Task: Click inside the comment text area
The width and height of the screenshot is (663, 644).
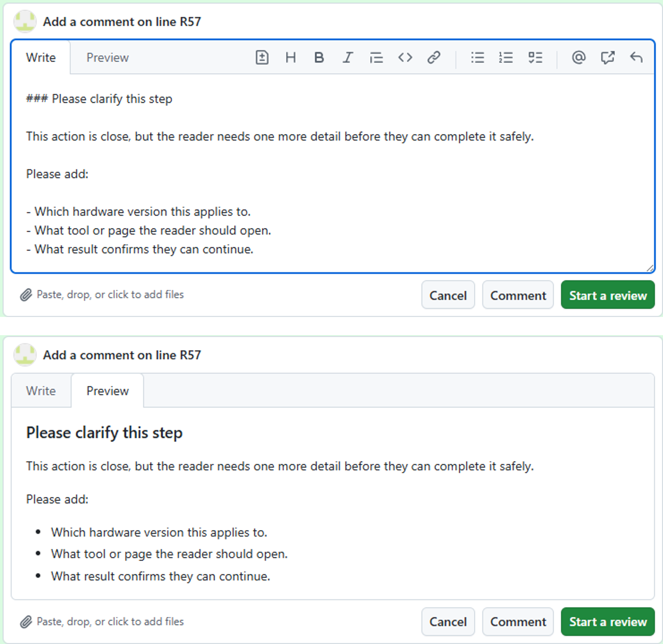Action: point(333,173)
